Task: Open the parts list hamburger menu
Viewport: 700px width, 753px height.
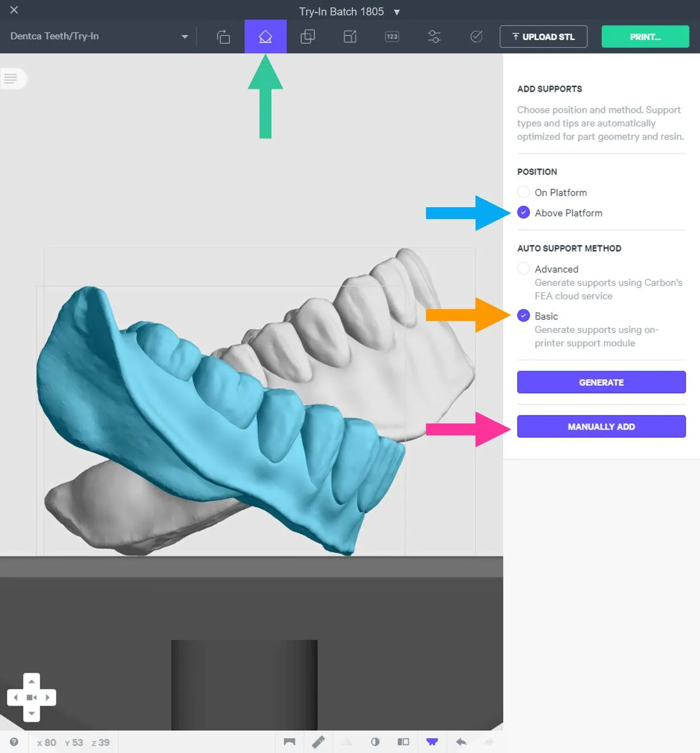Action: [11, 79]
